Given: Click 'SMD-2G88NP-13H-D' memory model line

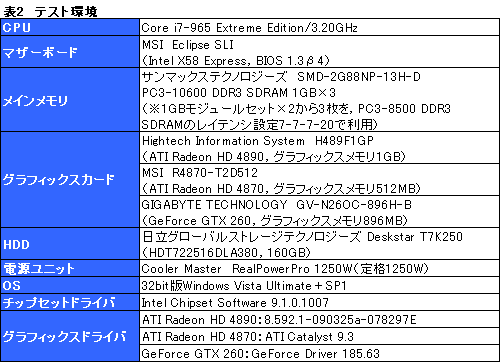Looking at the screenshot, I should [281, 77].
